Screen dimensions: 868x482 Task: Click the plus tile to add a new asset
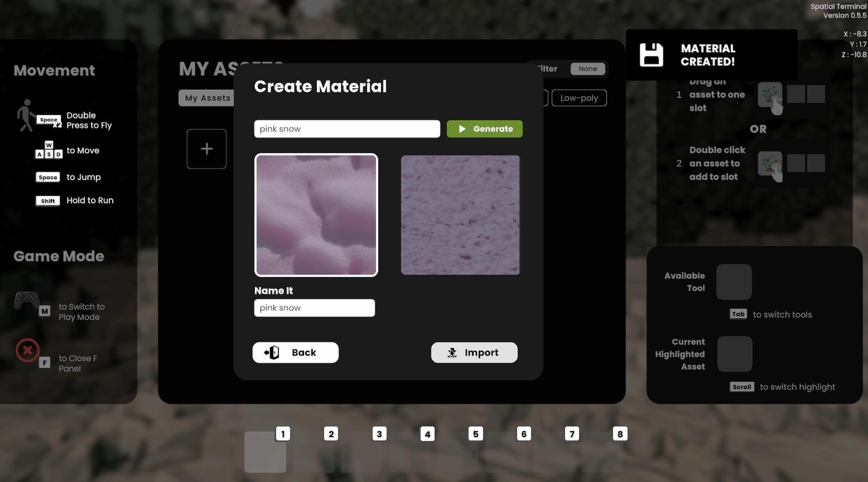pyautogui.click(x=207, y=149)
